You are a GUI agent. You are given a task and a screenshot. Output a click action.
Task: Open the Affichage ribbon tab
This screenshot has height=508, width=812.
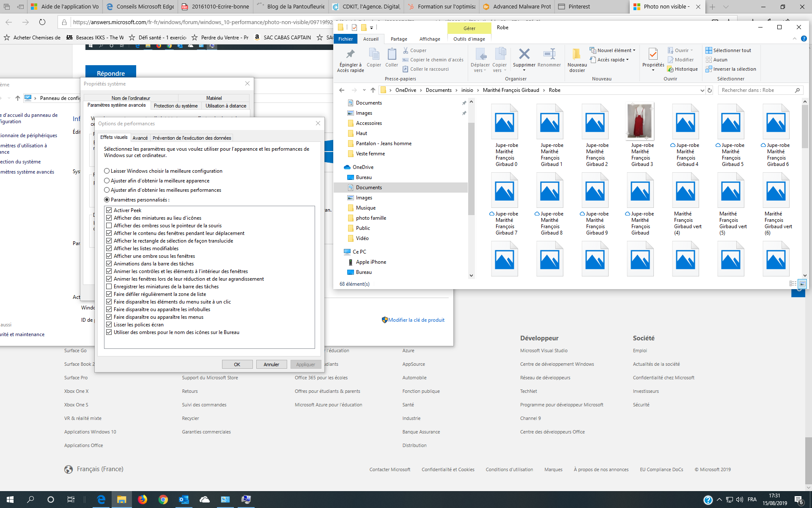(x=429, y=39)
